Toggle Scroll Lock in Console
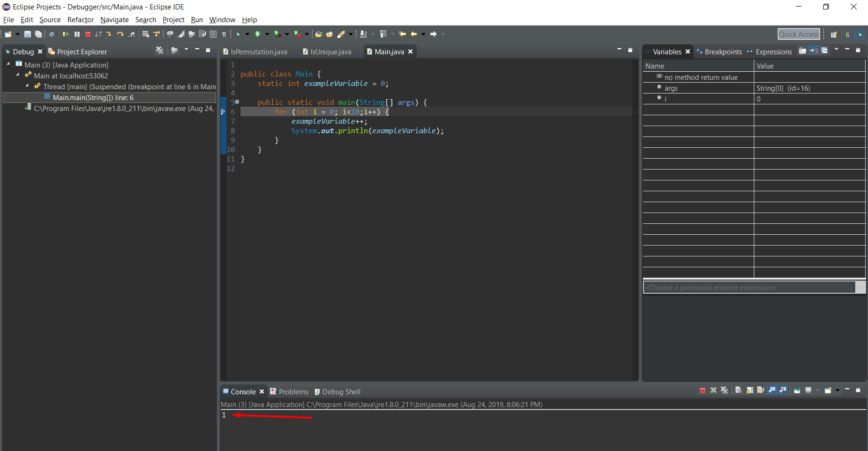 (x=750, y=390)
